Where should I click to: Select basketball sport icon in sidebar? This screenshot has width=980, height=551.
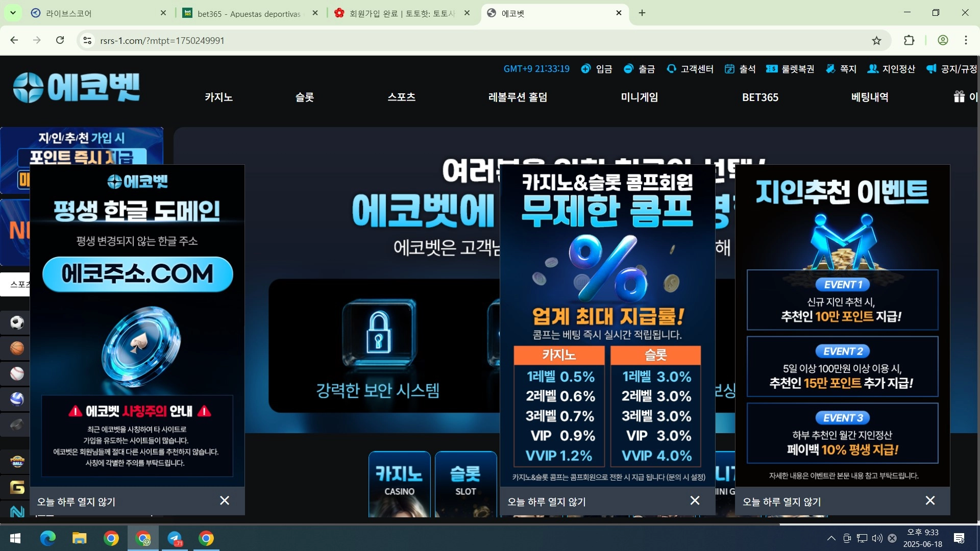17,348
